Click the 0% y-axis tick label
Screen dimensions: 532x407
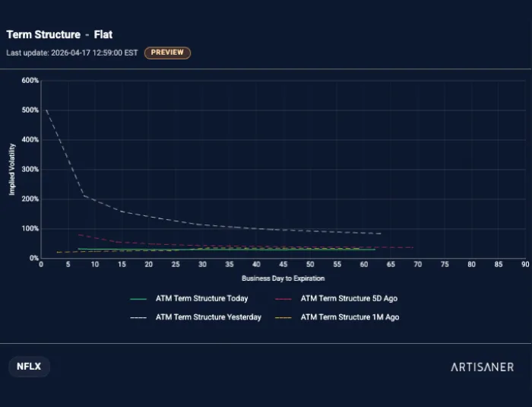34,258
